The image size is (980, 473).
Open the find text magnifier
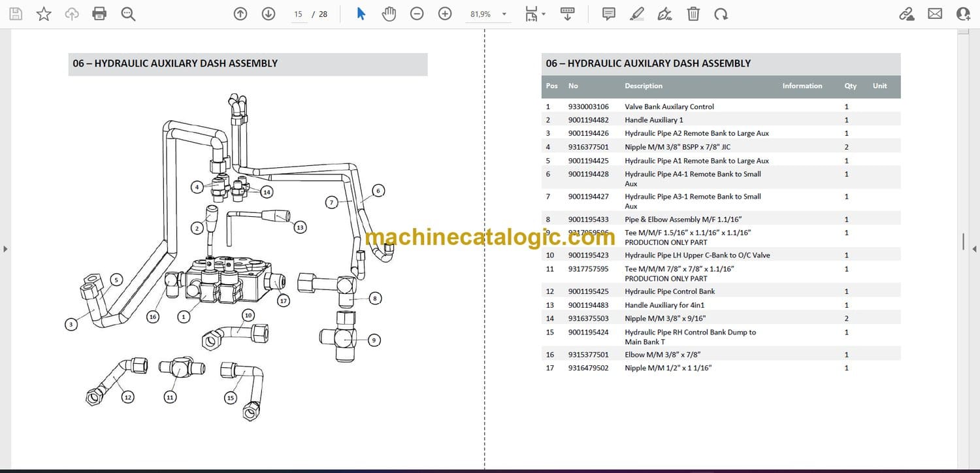tap(128, 14)
